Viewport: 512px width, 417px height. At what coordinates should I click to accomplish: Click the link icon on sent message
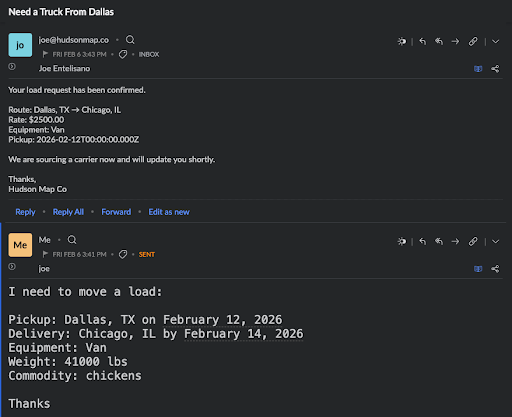(x=473, y=241)
